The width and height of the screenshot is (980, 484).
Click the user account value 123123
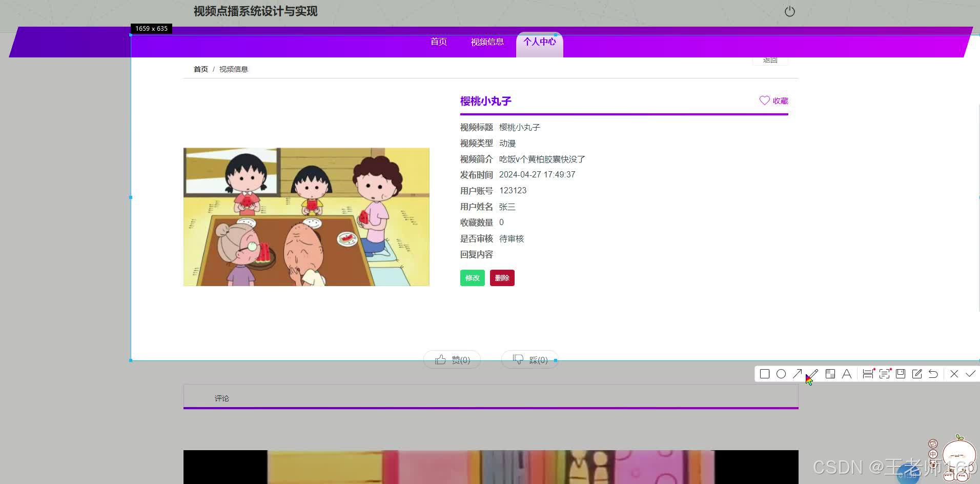(513, 191)
